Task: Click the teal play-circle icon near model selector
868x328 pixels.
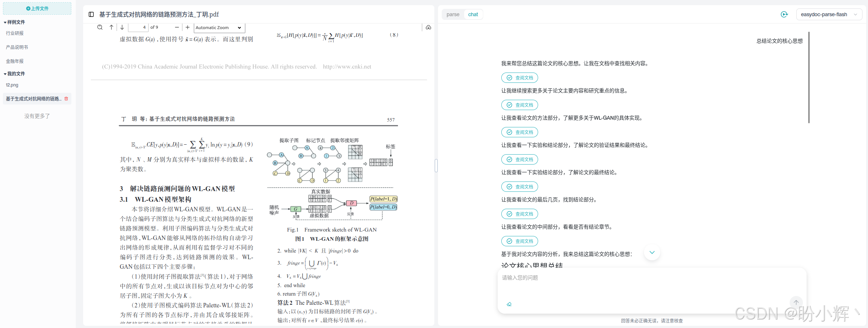Action: 784,14
